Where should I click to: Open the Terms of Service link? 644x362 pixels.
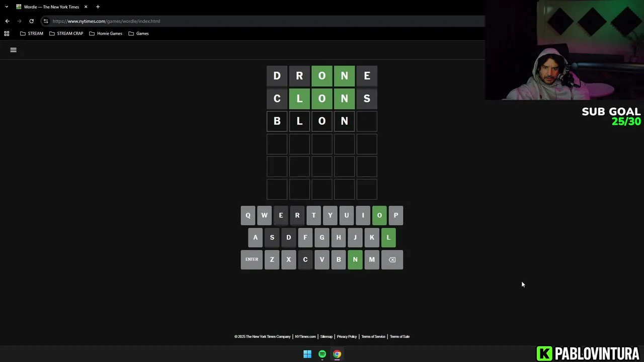coord(373,336)
